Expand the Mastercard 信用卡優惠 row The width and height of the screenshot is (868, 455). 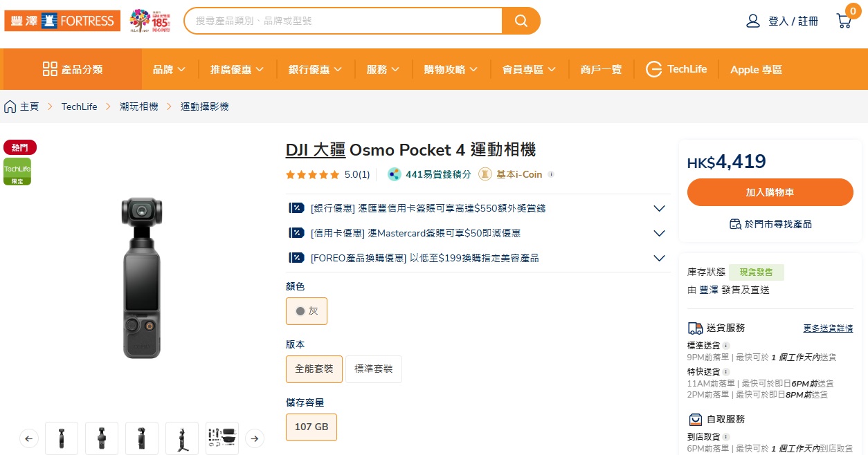point(659,233)
